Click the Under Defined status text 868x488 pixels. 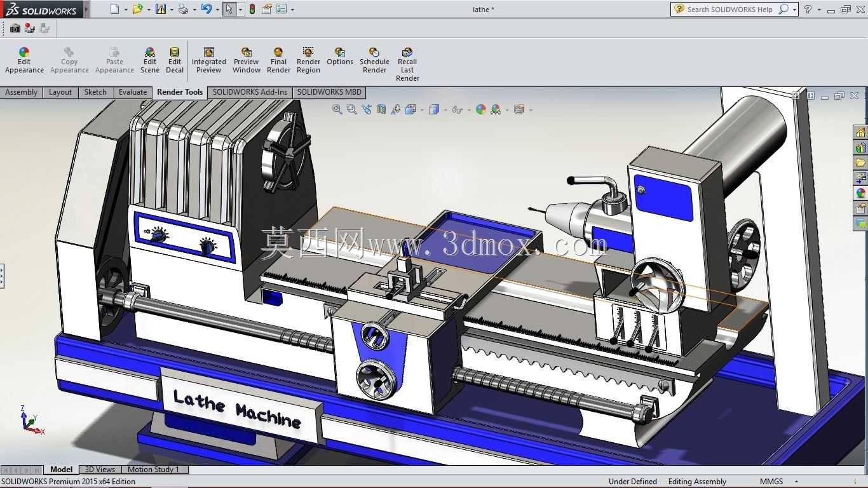pos(633,482)
